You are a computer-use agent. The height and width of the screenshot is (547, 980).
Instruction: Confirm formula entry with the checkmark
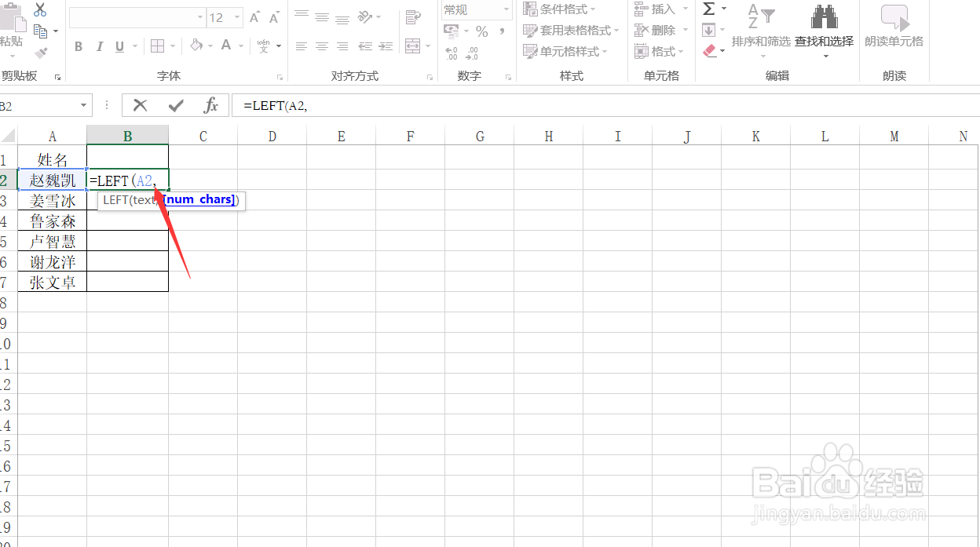176,105
